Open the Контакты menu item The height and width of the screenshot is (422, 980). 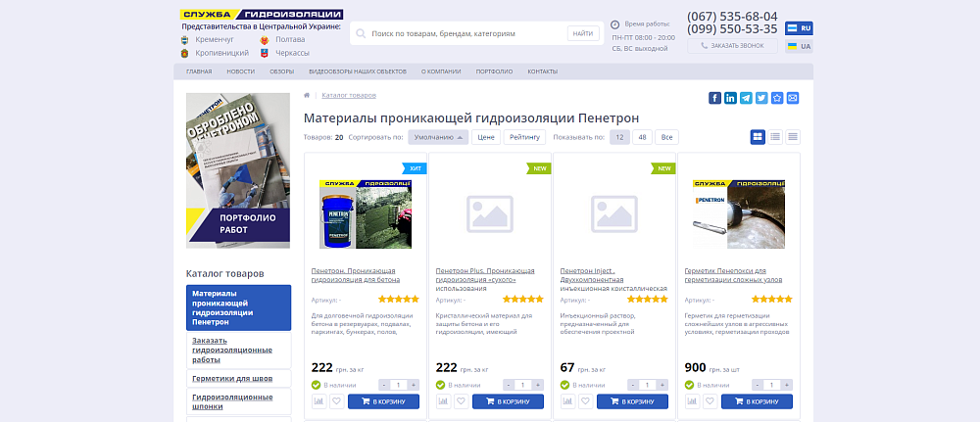point(542,71)
